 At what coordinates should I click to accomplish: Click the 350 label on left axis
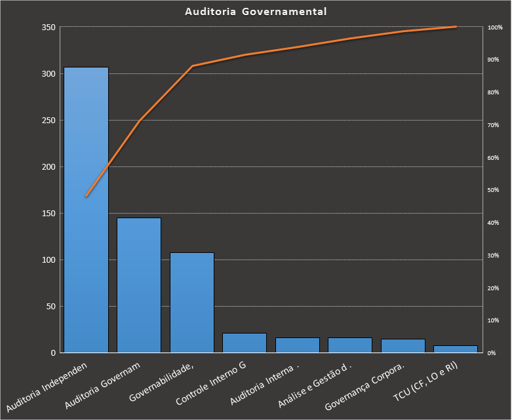(49, 28)
